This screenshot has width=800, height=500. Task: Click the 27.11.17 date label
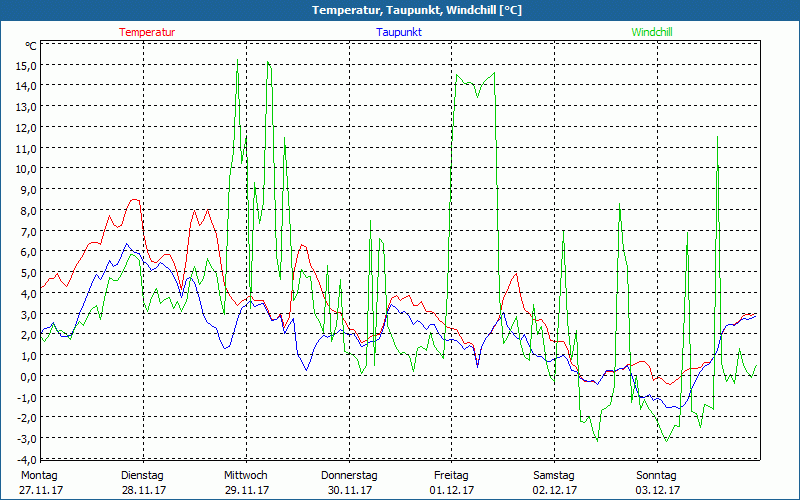(x=39, y=490)
